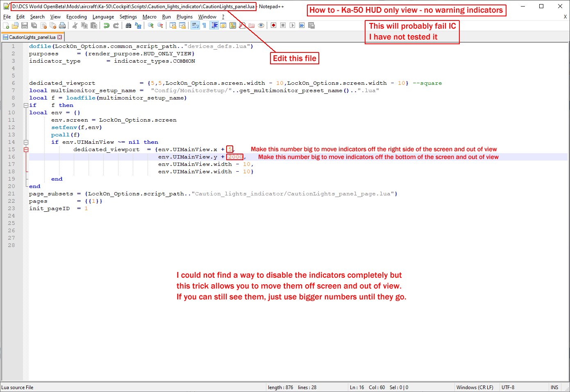570x392 pixels.
Task: Click the Open file folder icon
Action: (x=15, y=25)
